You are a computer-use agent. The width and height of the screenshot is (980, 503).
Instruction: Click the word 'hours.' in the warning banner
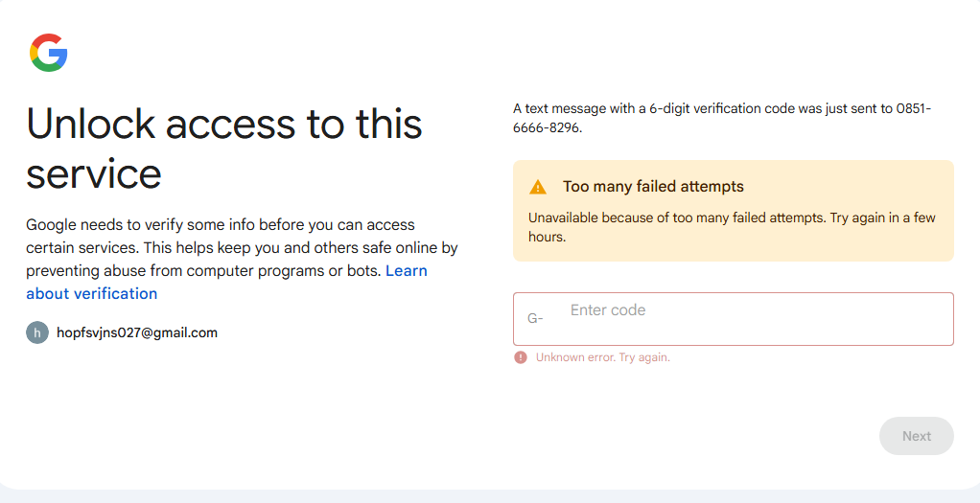[548, 237]
